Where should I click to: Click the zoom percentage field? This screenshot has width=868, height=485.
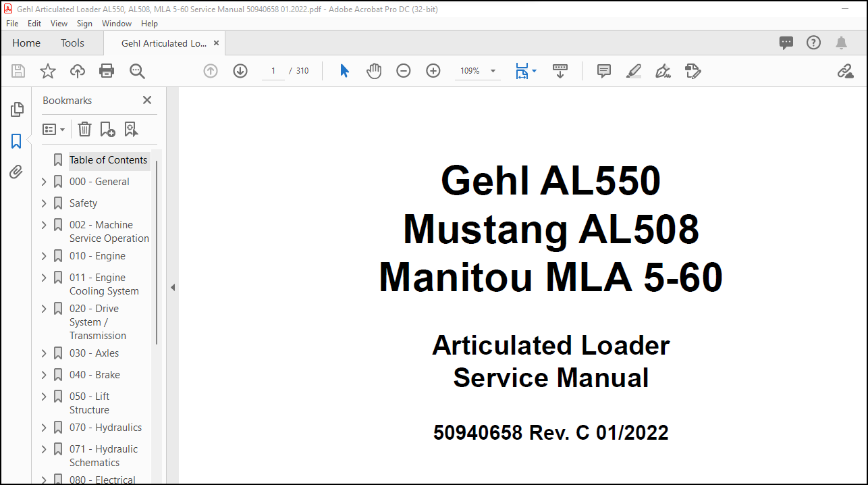470,71
